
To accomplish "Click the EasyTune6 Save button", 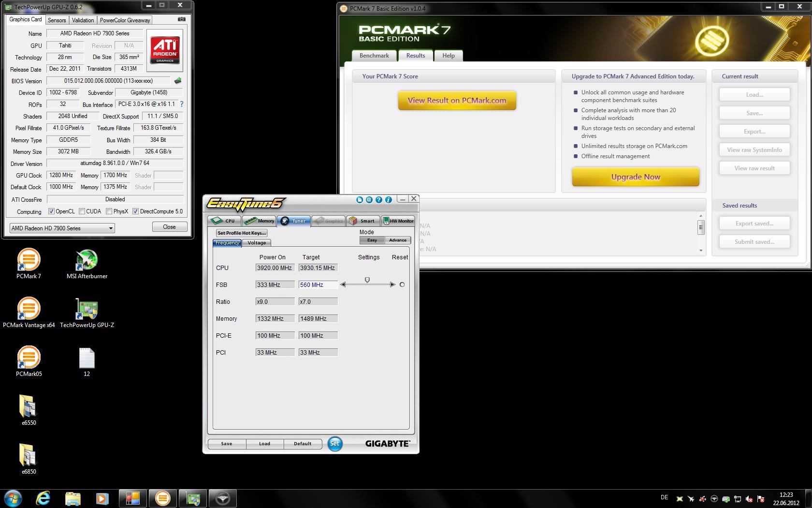I will pos(227,444).
